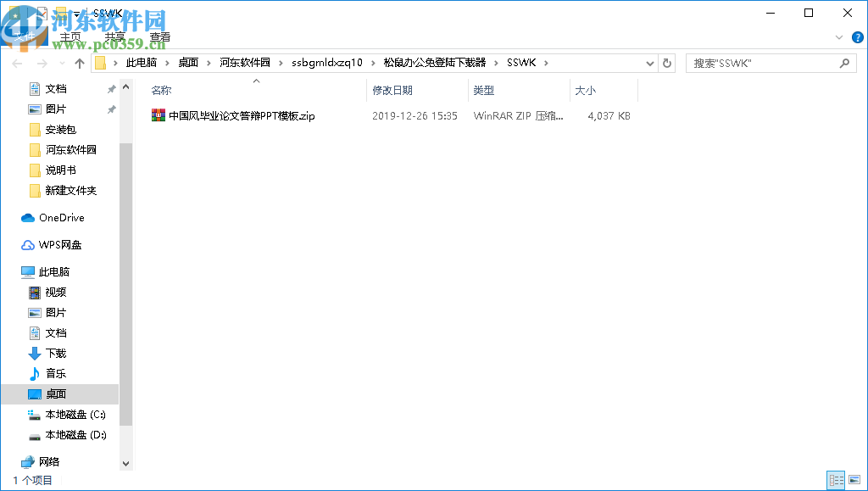Select the WinRAR zip file icon
Image resolution: width=868 pixels, height=491 pixels.
point(159,114)
